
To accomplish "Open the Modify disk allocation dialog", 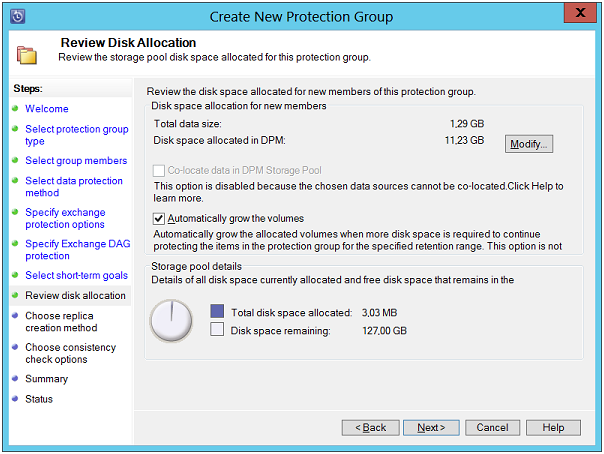I will (x=529, y=144).
